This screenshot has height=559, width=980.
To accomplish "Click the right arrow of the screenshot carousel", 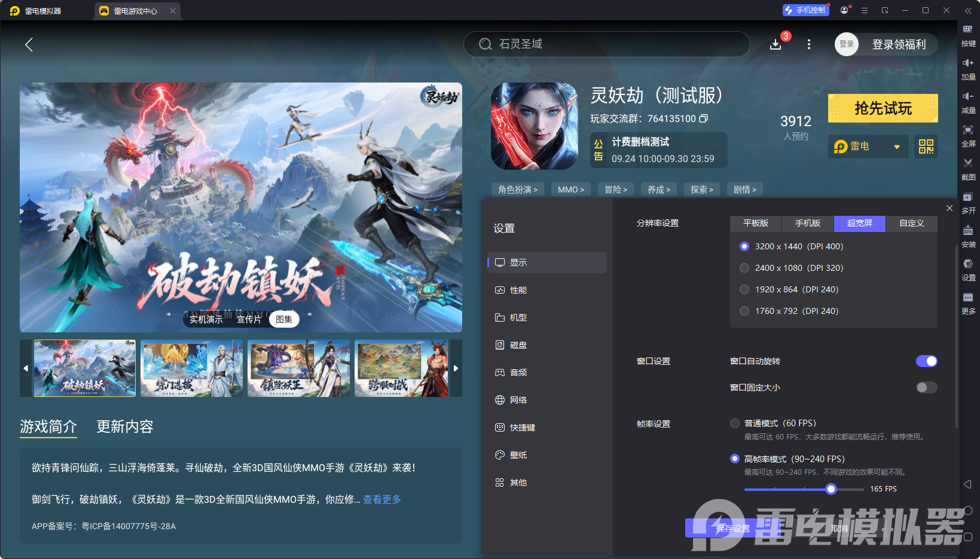I will (456, 368).
